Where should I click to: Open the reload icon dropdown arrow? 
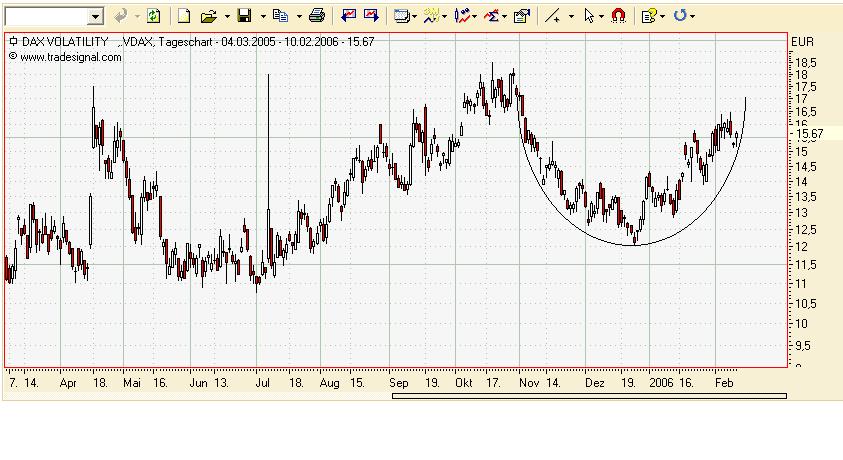[692, 17]
